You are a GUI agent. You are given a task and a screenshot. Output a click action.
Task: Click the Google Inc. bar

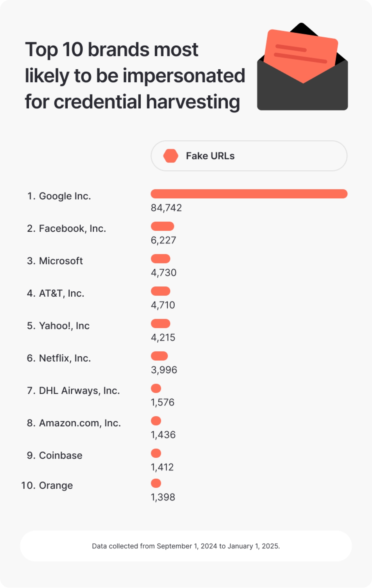click(x=249, y=194)
